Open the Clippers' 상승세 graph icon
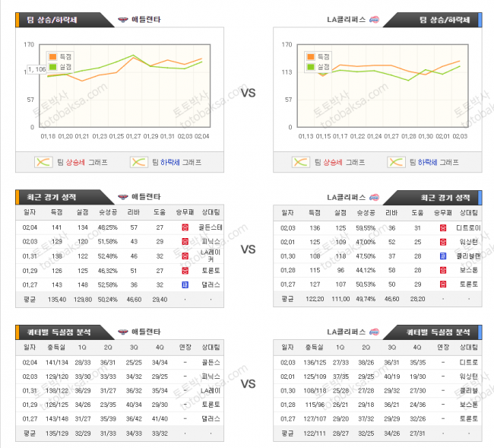 click(302, 162)
